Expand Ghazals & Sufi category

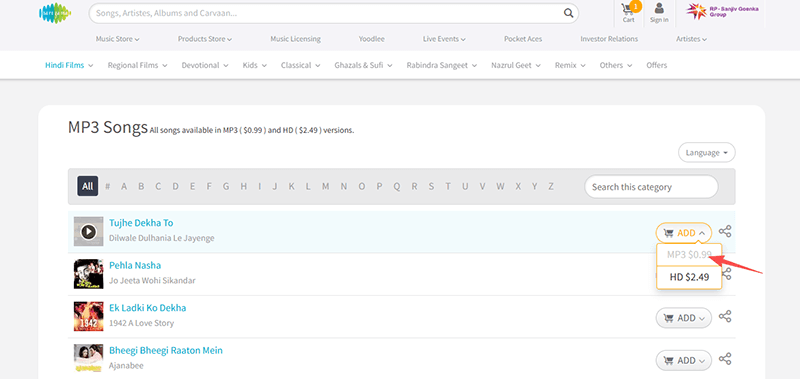pos(363,65)
